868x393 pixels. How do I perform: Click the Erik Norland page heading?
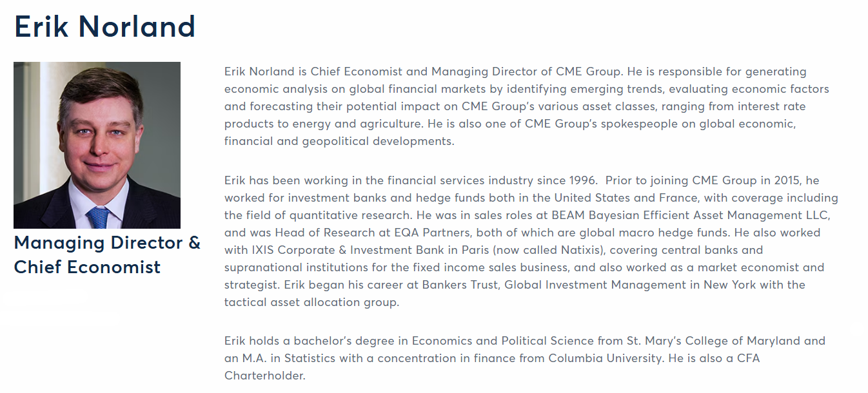click(105, 26)
